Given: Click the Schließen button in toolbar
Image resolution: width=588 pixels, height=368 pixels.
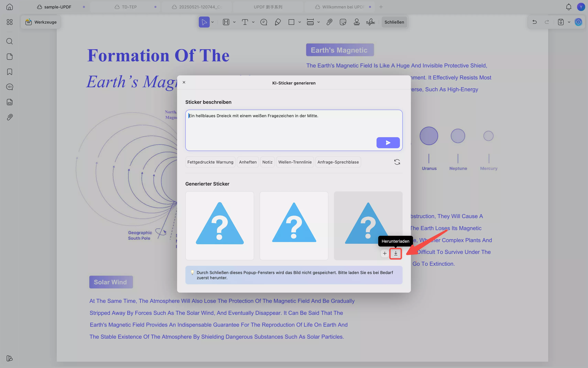Looking at the screenshot, I should pyautogui.click(x=394, y=22).
